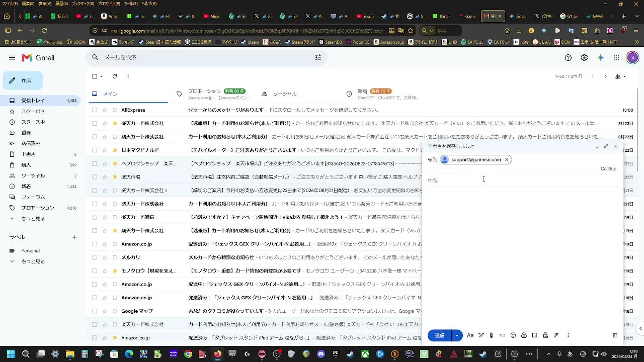
Task: Show formatting options in the compose window
Action: (470, 335)
